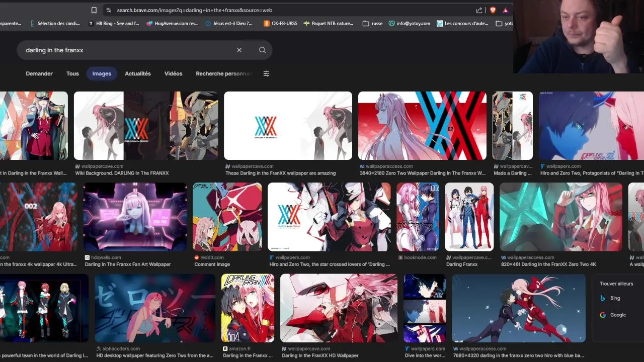Clear the search query with X
644x362 pixels.
239,50
